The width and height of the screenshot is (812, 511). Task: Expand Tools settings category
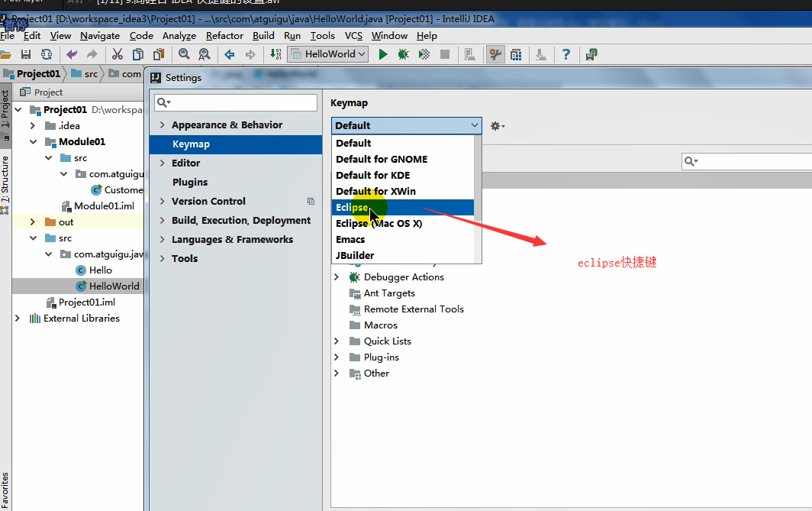click(162, 259)
